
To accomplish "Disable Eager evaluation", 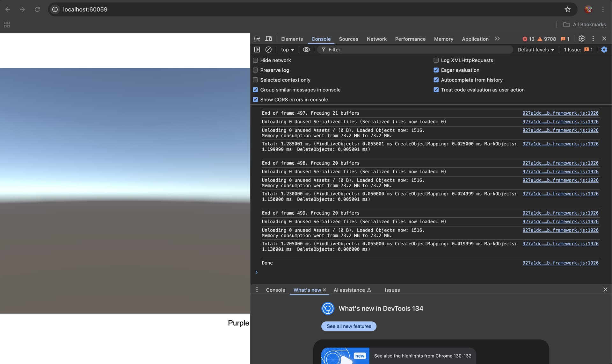I will (x=436, y=70).
